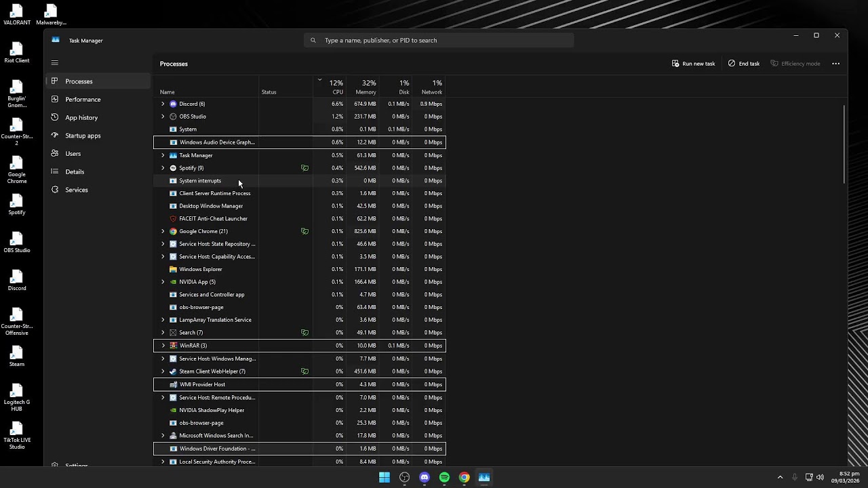The image size is (868, 488).
Task: Show hidden icons in system tray
Action: click(780, 477)
